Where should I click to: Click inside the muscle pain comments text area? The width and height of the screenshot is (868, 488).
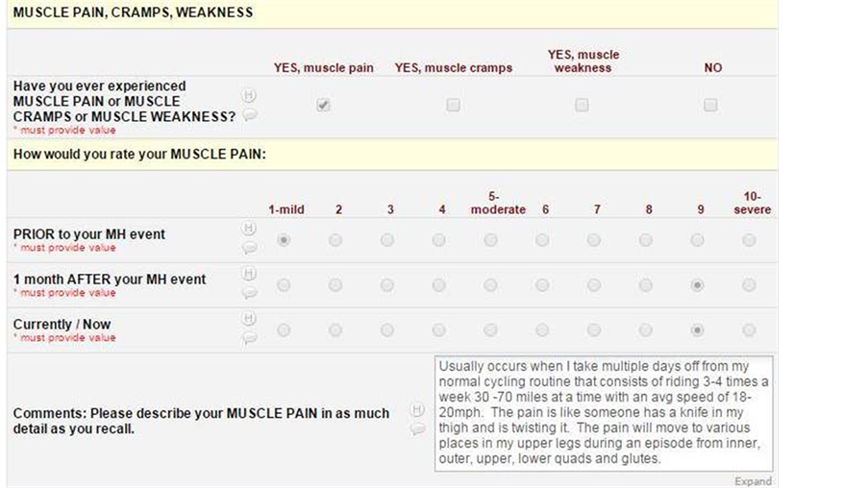[x=604, y=413]
